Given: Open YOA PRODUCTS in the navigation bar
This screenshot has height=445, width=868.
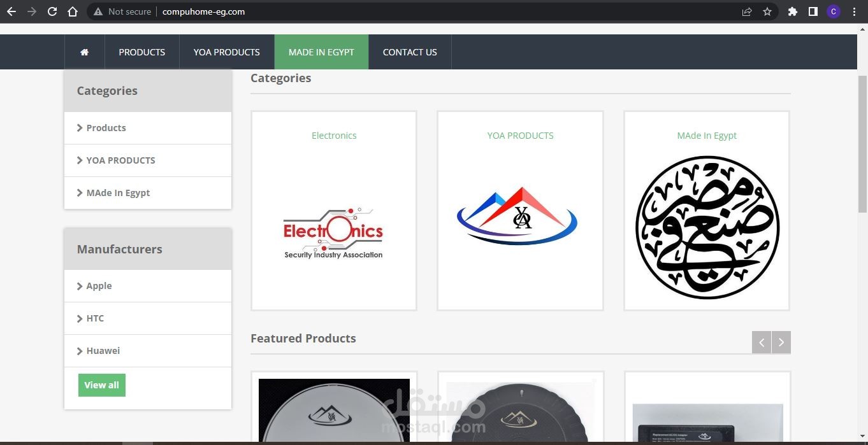Looking at the screenshot, I should (227, 52).
